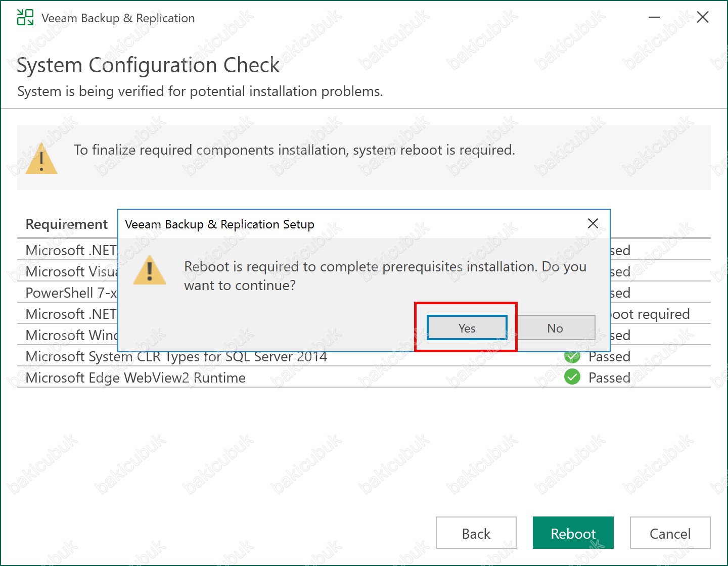
Task: Close the main Veeam installer window
Action: pyautogui.click(x=702, y=18)
